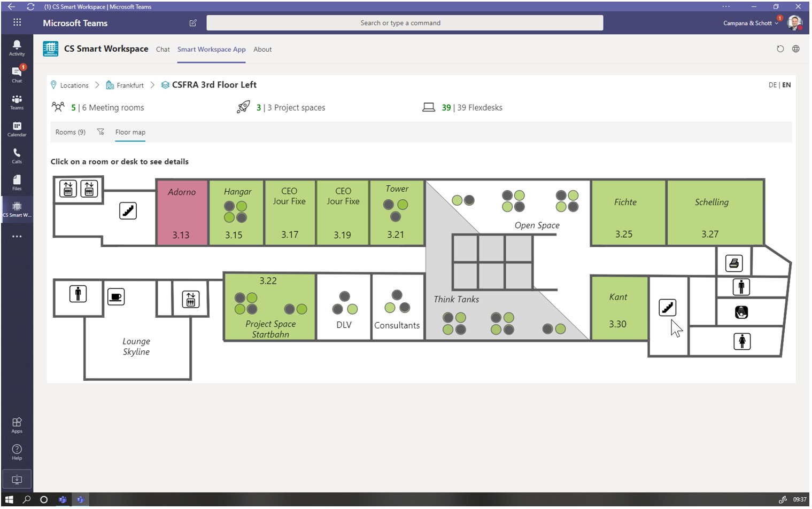This screenshot has width=812, height=509.
Task: Select Hangar room 3.15
Action: point(236,213)
